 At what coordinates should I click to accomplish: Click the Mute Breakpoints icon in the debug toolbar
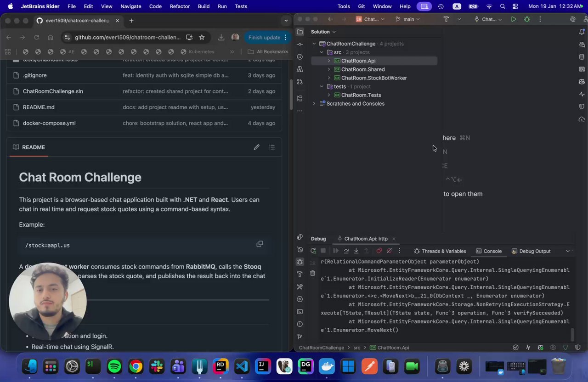[x=389, y=251]
